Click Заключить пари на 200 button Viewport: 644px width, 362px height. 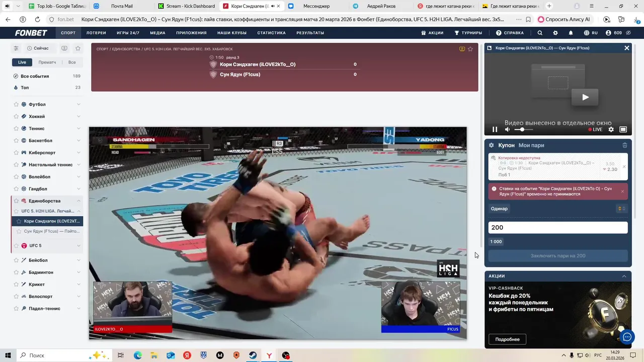click(x=558, y=256)
